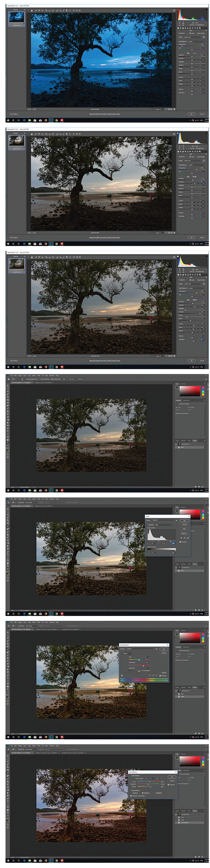Click the black point eyedropper in Levels dialog
Image resolution: width=210 pixels, height=868 pixels.
tap(181, 538)
